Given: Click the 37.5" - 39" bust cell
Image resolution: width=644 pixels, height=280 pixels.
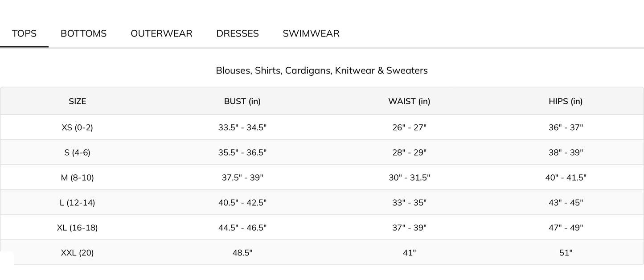Looking at the screenshot, I should tap(242, 177).
